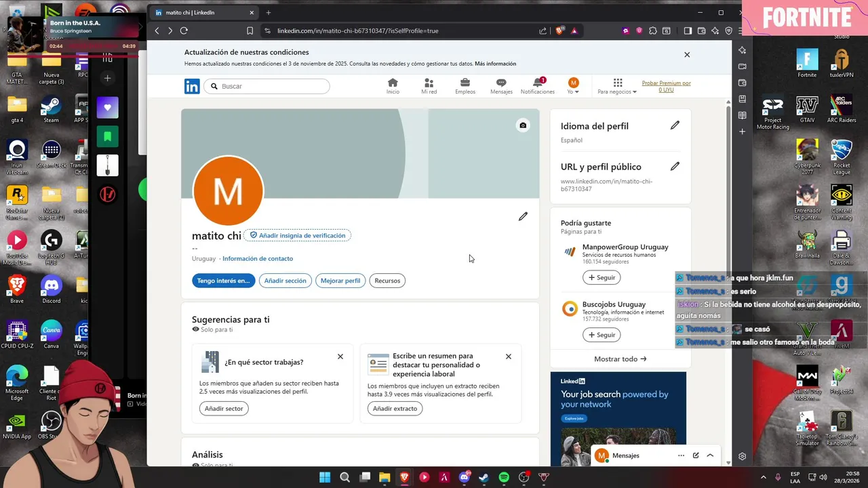Screen dimensions: 868x488
Task: Compose new message icon in Mensajes bar
Action: 696,455
